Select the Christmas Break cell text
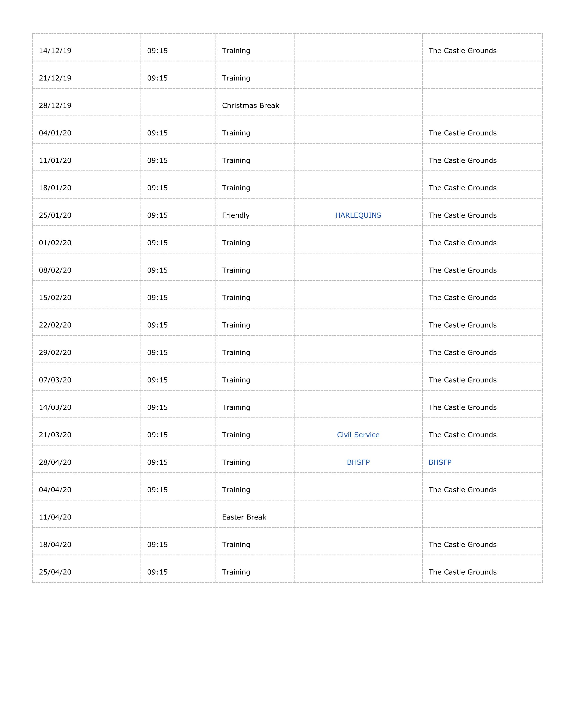The image size is (563, 728). tap(250, 106)
